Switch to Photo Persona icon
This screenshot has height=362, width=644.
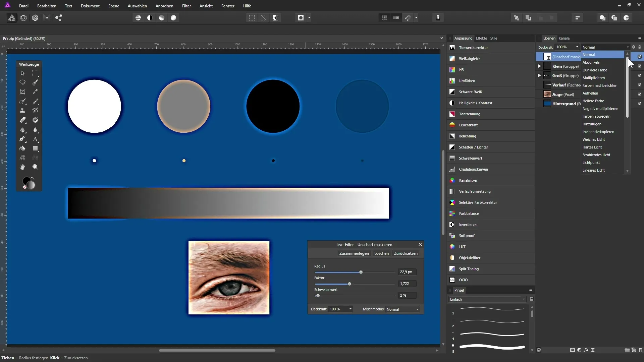pos(12,18)
